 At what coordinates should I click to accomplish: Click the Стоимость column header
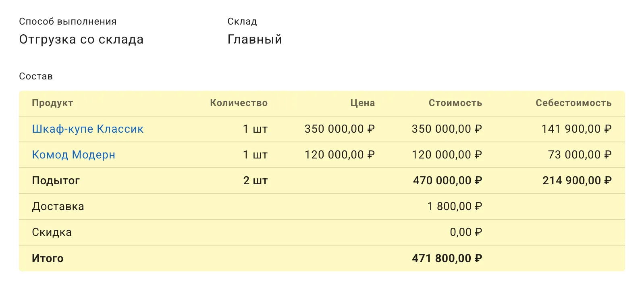tap(454, 103)
